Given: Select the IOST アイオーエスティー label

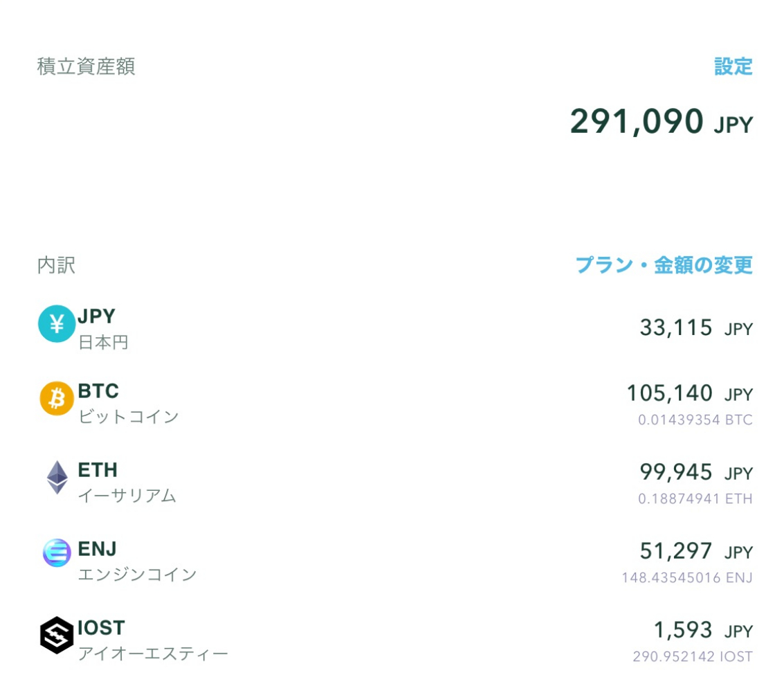Looking at the screenshot, I should point(152,640).
